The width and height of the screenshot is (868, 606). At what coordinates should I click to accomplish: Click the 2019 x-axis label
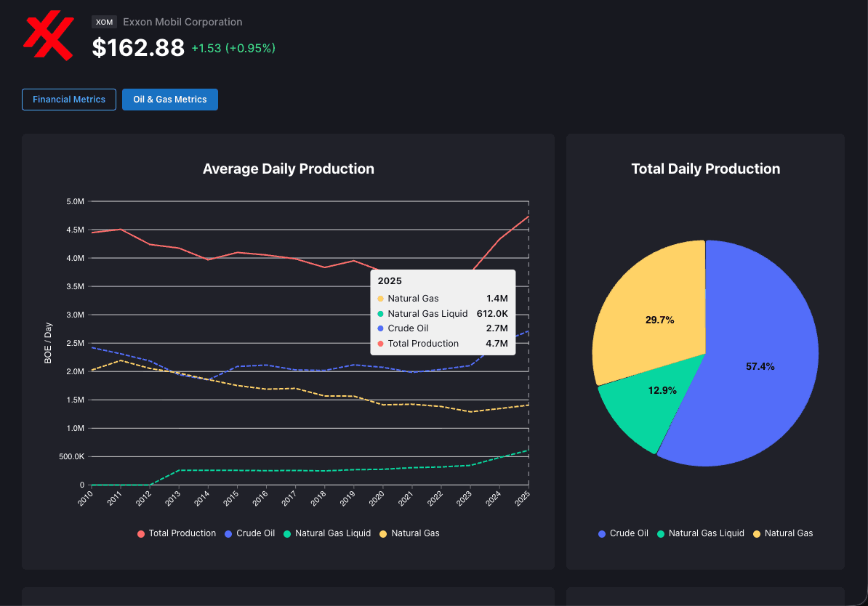point(347,498)
